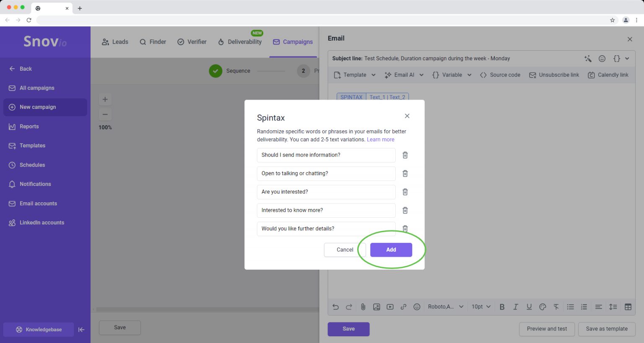The image size is (644, 343).
Task: Open the font size dropdown
Action: (480, 307)
